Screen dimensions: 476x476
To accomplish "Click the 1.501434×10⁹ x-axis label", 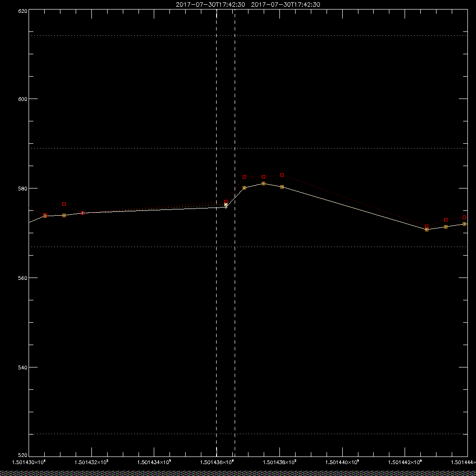I will pyautogui.click(x=154, y=462).
